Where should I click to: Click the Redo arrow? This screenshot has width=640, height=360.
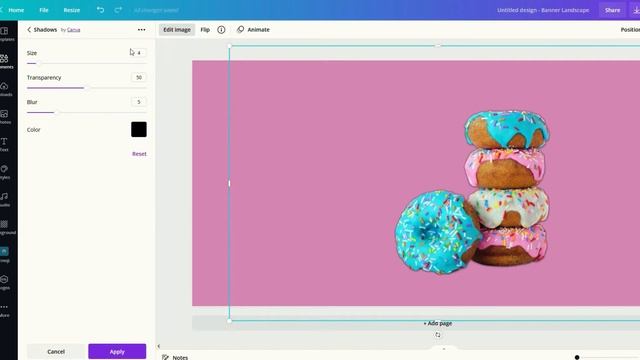118,10
